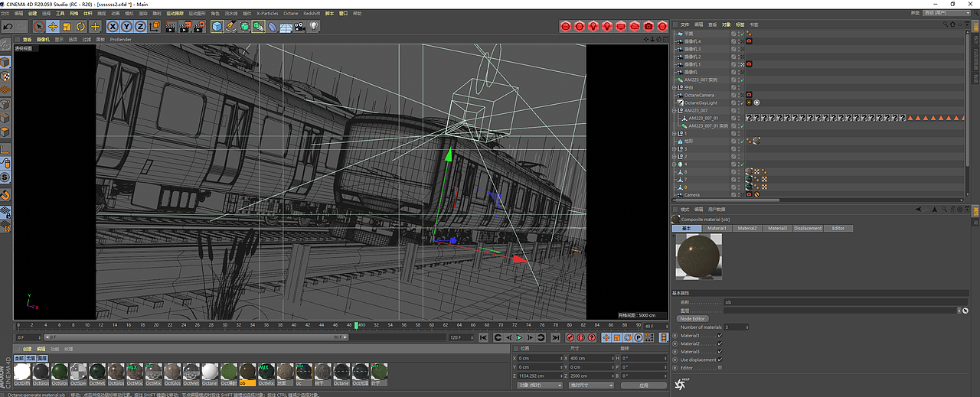Click the red Octane camera tag on 摄像机.4
The height and width of the screenshot is (397, 980).
pos(749,41)
